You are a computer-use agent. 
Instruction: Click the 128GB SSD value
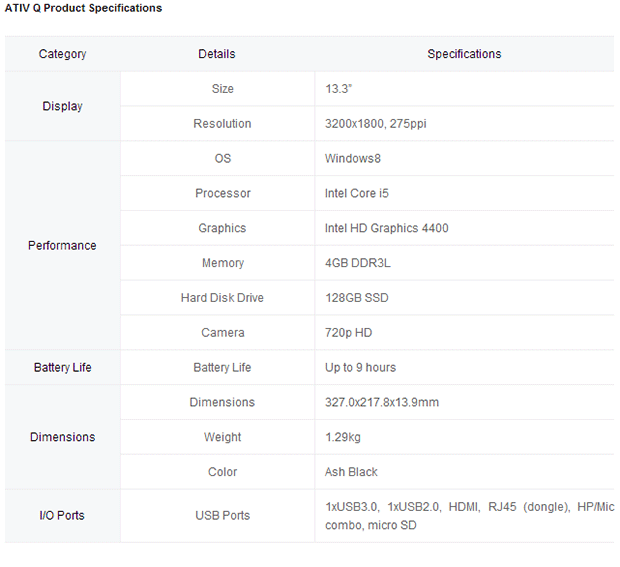[357, 298]
